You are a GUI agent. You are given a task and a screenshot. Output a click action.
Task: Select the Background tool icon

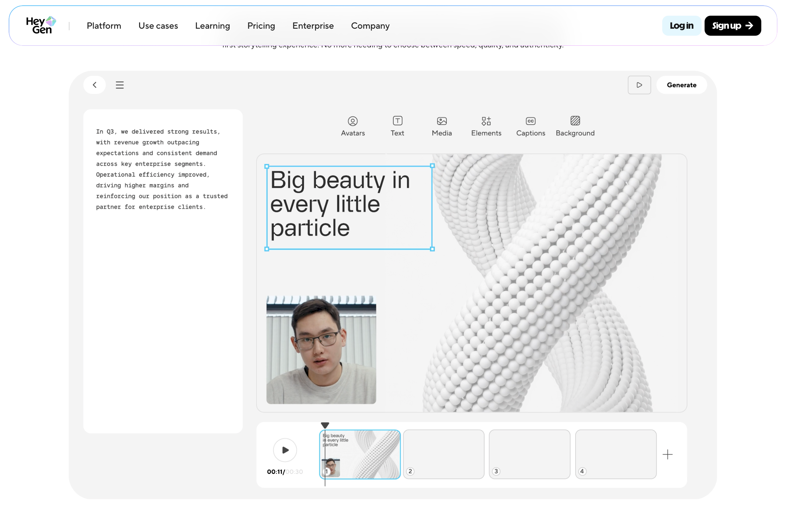pyautogui.click(x=575, y=121)
